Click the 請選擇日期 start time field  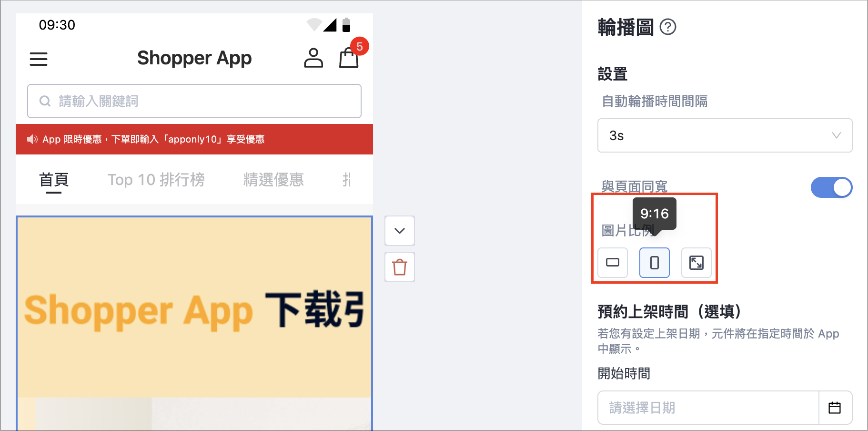[x=708, y=408]
